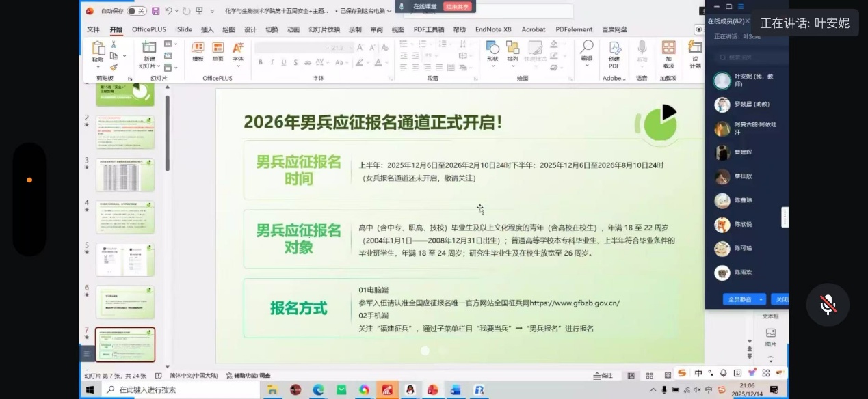This screenshot has height=399, width=868.
Task: Open the OfficePLUS 模板 (Templates) icon
Action: tap(198, 49)
